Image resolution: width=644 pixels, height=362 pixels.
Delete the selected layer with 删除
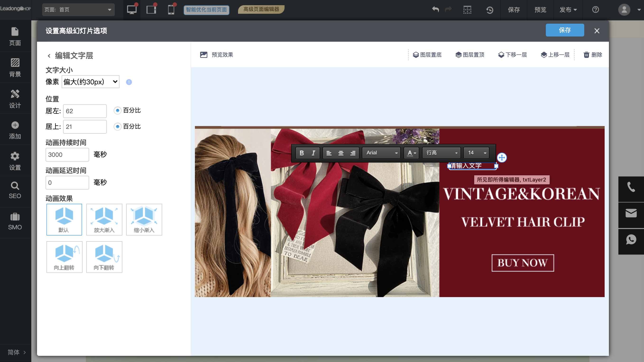coord(593,55)
